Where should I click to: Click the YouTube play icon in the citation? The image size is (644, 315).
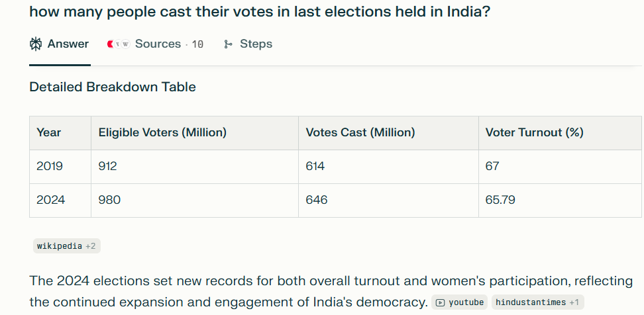[441, 302]
